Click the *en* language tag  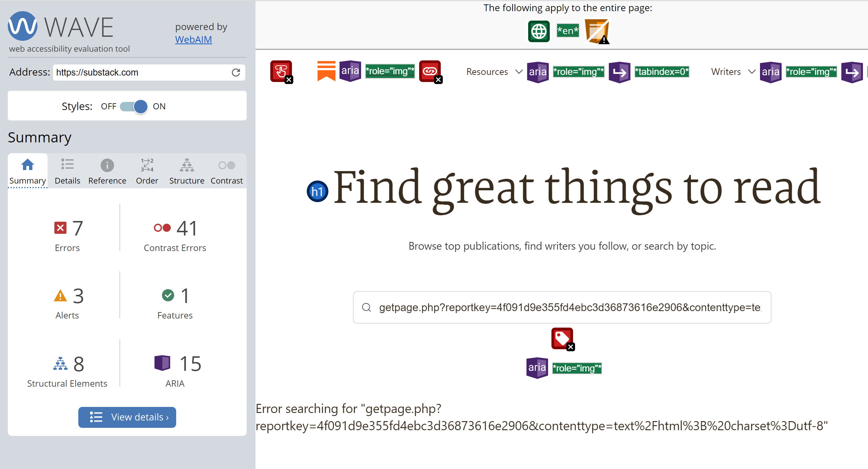568,31
